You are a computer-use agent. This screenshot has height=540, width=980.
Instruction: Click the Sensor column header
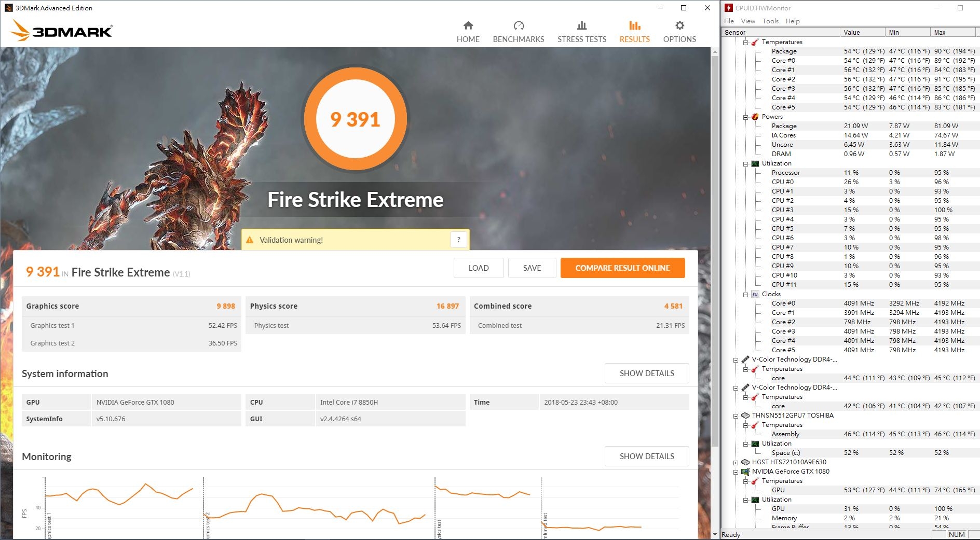pyautogui.click(x=781, y=32)
